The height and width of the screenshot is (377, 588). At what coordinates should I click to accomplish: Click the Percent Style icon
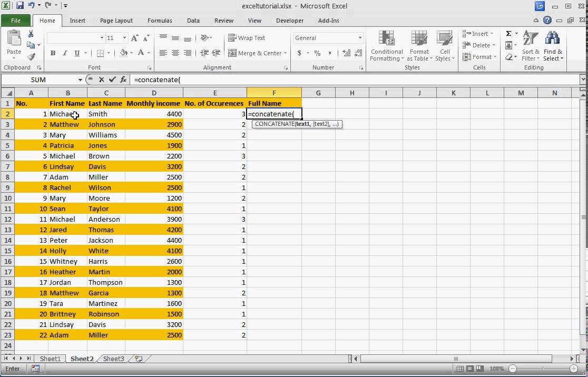317,53
